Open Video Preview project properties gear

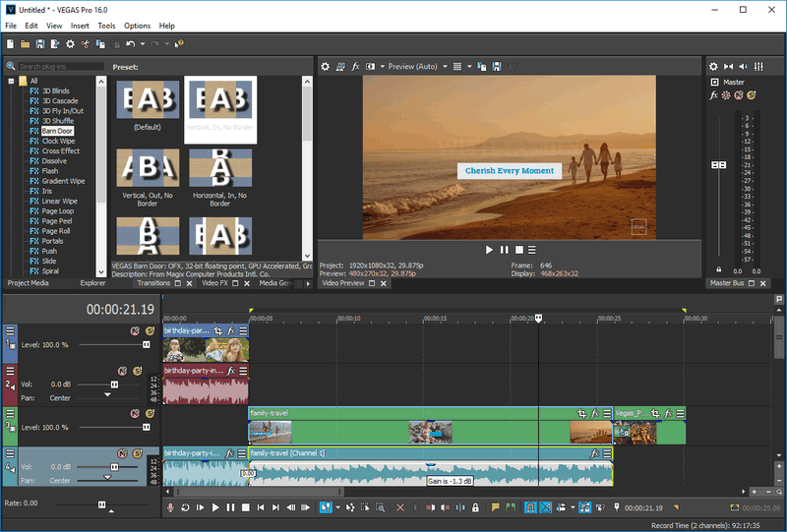tap(326, 66)
